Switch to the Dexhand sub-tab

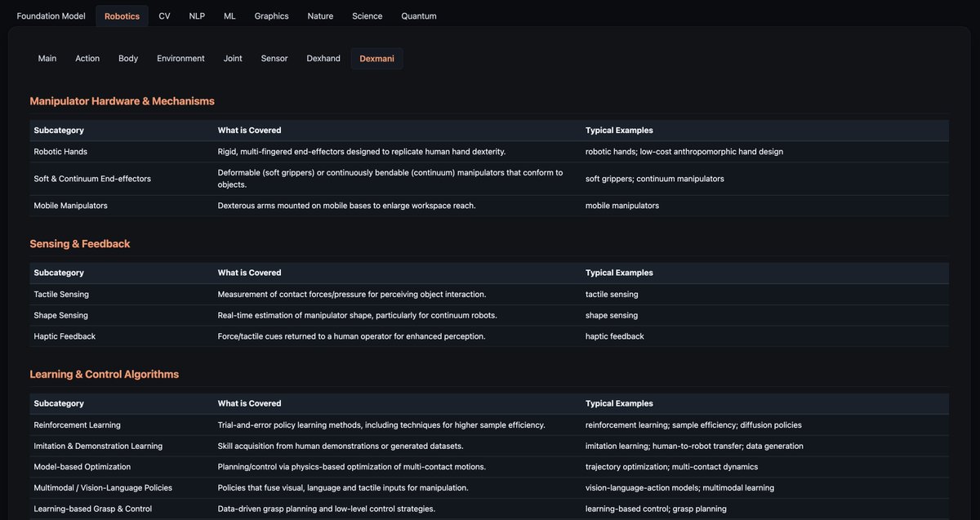[323, 58]
